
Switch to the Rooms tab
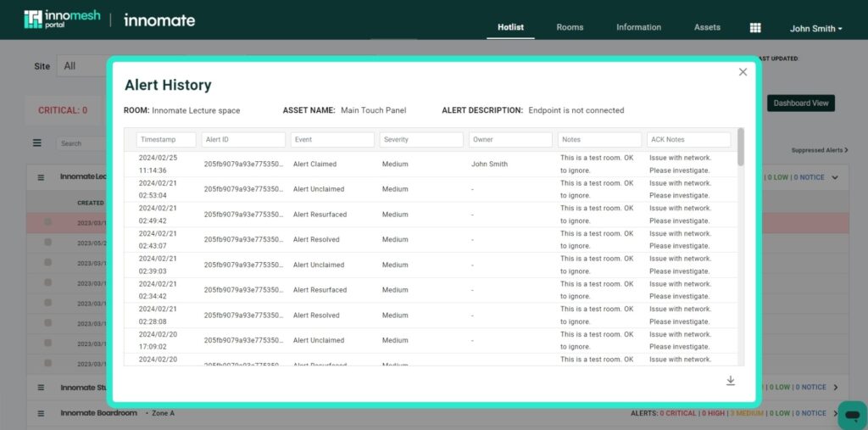click(570, 27)
